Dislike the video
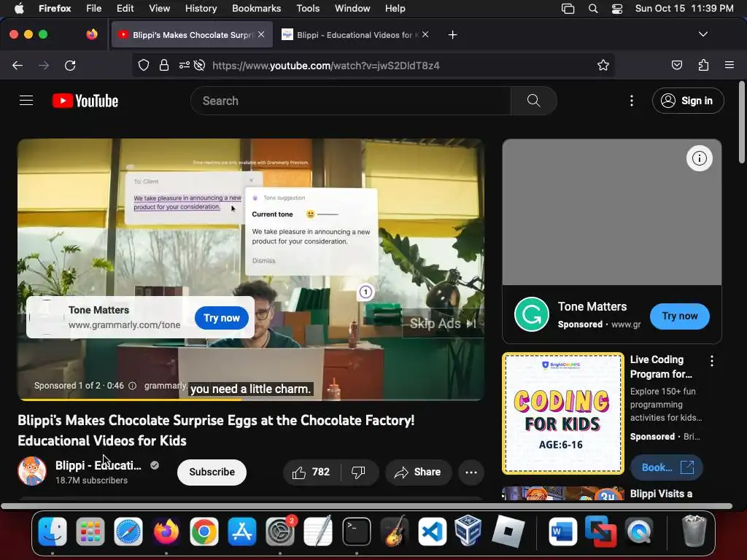 (359, 472)
